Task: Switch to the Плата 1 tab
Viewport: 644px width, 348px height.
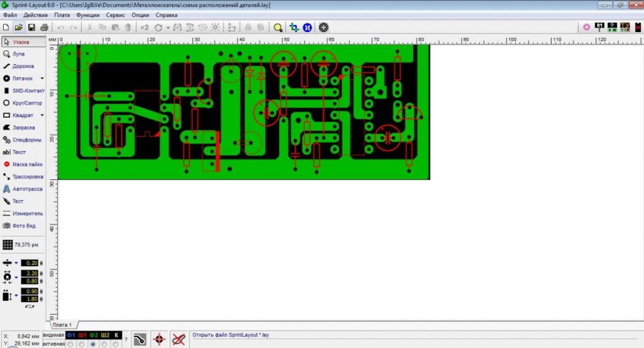Action: (x=62, y=325)
